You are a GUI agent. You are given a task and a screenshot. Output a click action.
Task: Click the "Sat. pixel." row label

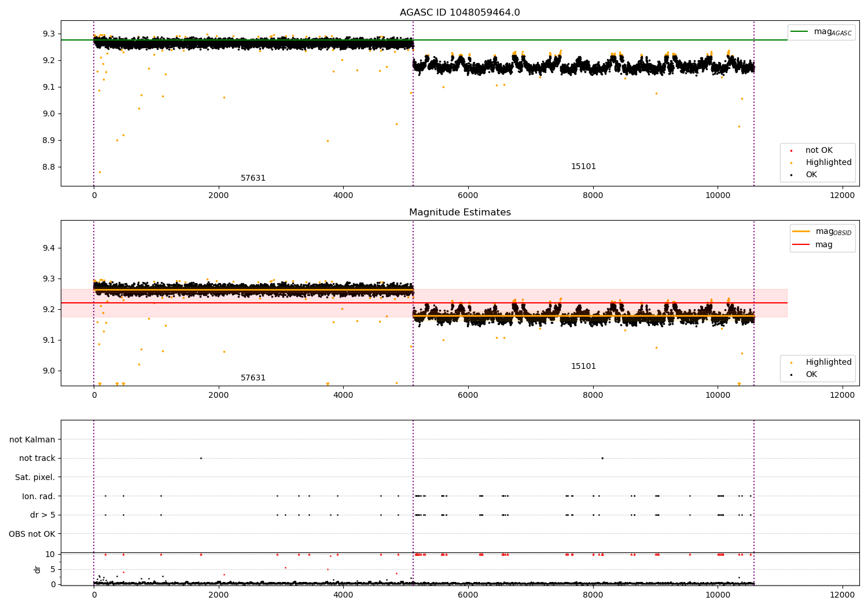tap(35, 478)
